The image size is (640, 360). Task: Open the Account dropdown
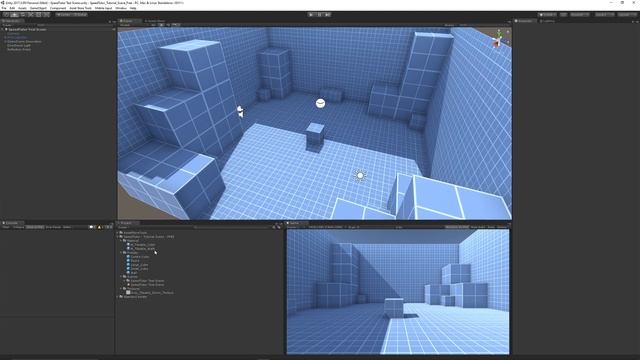pos(580,15)
